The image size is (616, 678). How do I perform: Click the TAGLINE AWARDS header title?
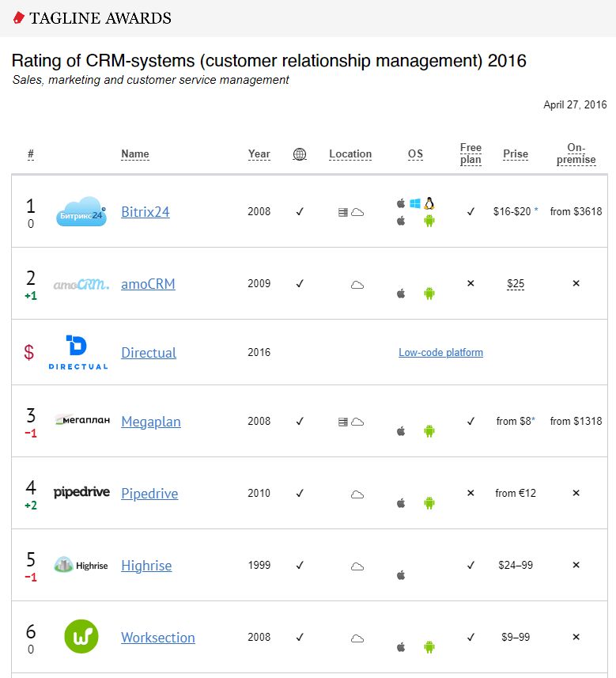coord(100,18)
